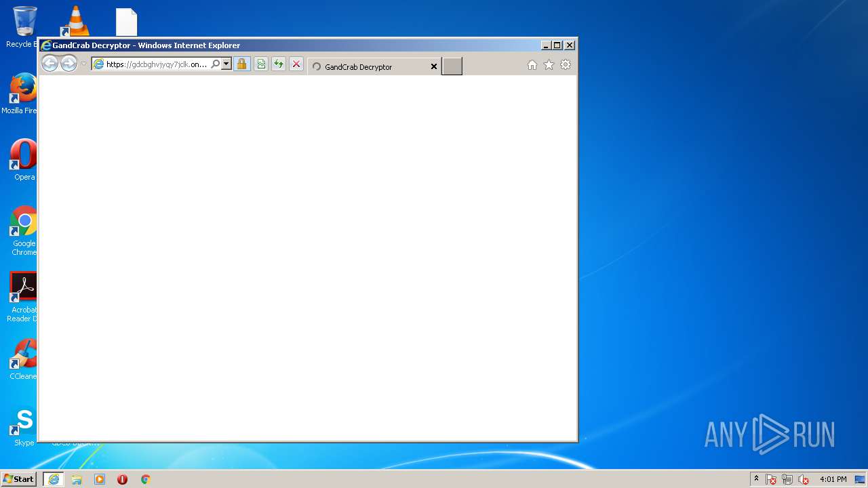Viewport: 868px width, 488px height.
Task: Launch Chrome from the taskbar
Action: click(145, 479)
